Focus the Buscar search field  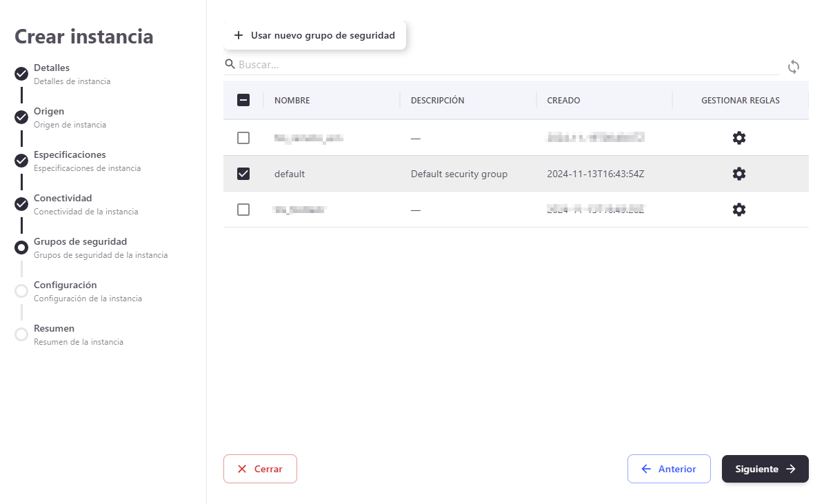point(507,65)
